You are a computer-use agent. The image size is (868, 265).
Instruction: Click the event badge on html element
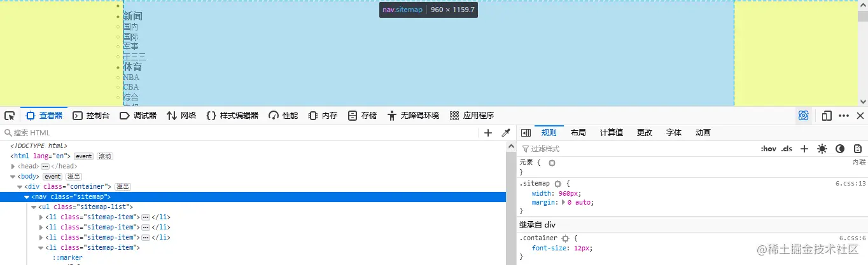pyautogui.click(x=84, y=156)
